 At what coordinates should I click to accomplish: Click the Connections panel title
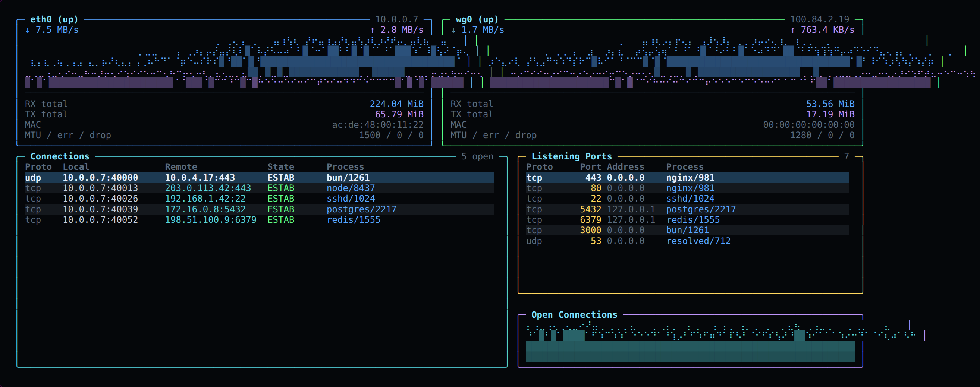(60, 156)
